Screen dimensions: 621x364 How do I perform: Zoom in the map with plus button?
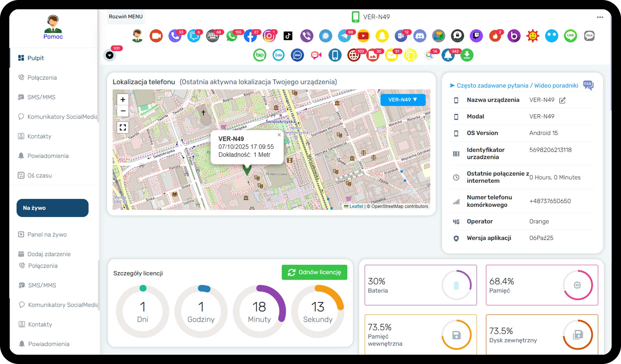coord(123,99)
